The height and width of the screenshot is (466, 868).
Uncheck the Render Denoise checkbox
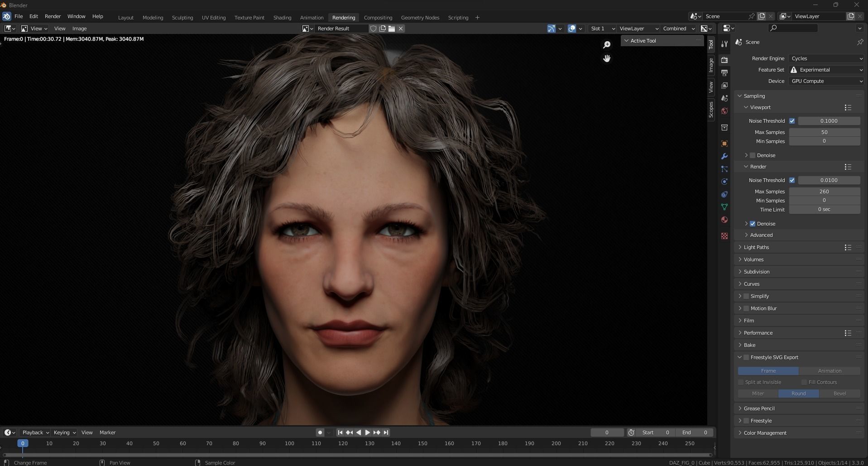[753, 224]
